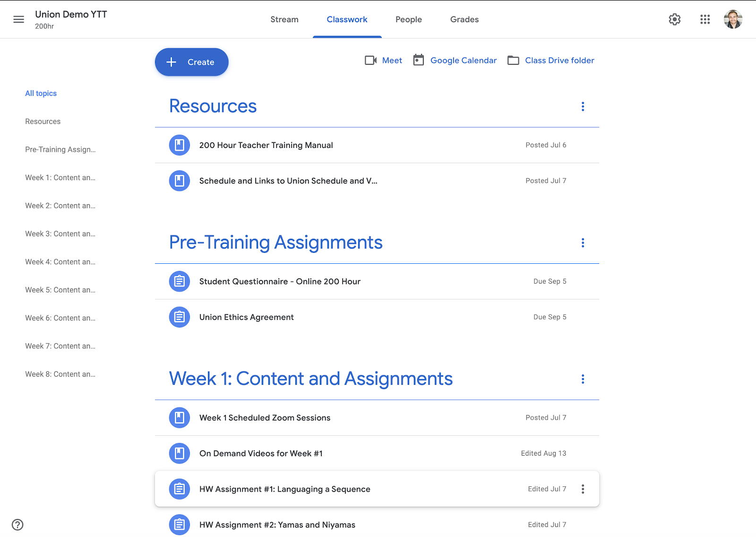Click material icon for On Demand Videos
This screenshot has width=756, height=537.
pyautogui.click(x=180, y=453)
